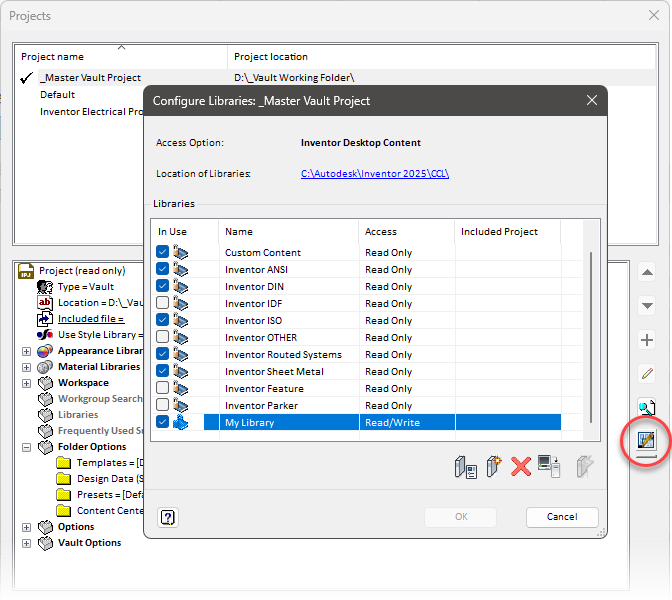The image size is (672, 600).
Task: Click the My Library read/write library icon
Action: (180, 423)
